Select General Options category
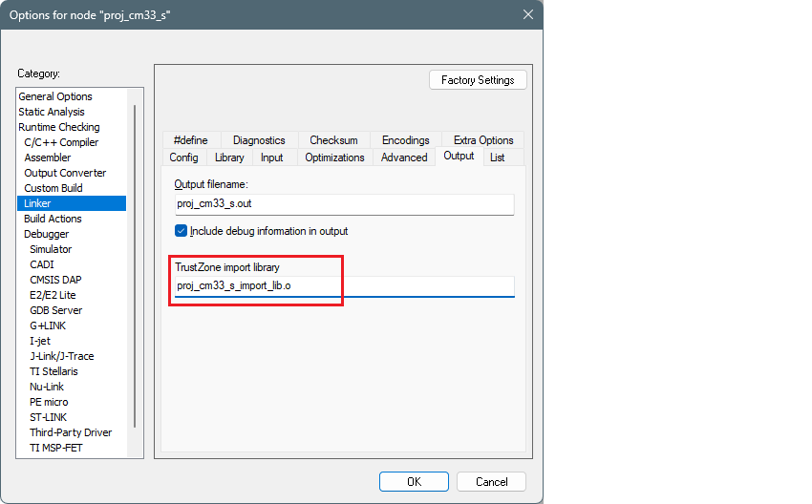This screenshot has height=504, width=812. coord(55,96)
